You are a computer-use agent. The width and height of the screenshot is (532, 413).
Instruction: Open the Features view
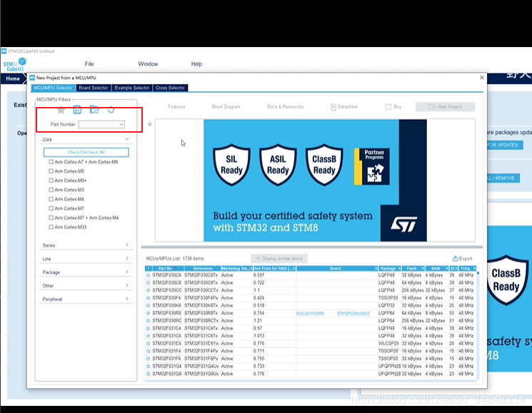click(x=176, y=107)
